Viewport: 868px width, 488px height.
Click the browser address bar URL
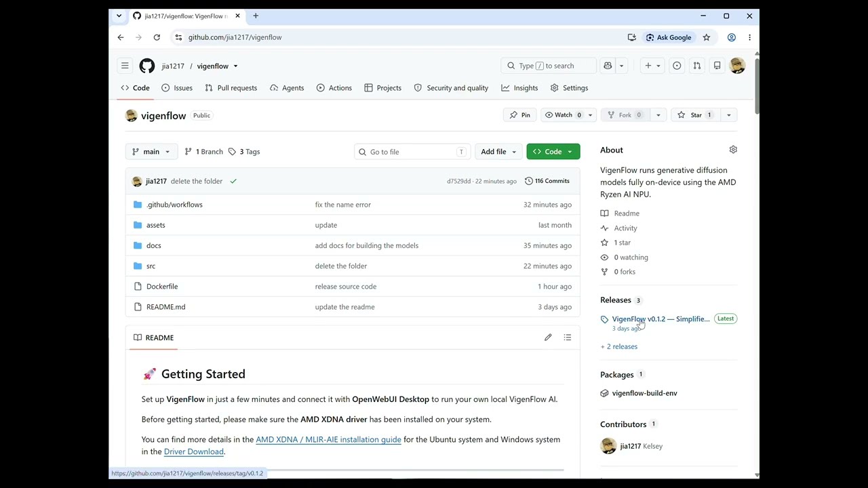(235, 37)
